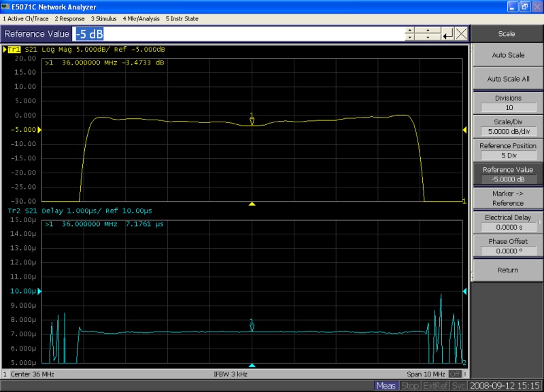Screen dimensions: 544x392
Task: Click the large step up arrow in entry bar
Action: (x=428, y=31)
